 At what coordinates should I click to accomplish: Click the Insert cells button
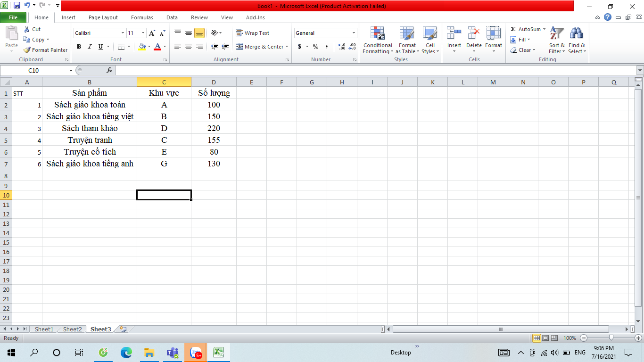tap(454, 40)
